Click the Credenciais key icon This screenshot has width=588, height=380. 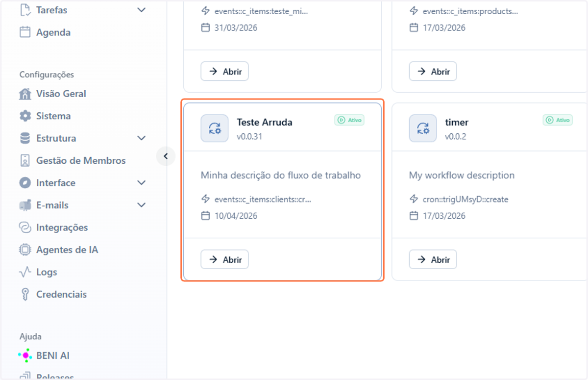(x=25, y=295)
